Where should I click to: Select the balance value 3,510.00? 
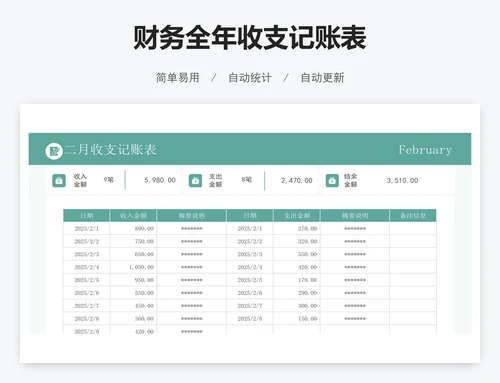coord(402,180)
